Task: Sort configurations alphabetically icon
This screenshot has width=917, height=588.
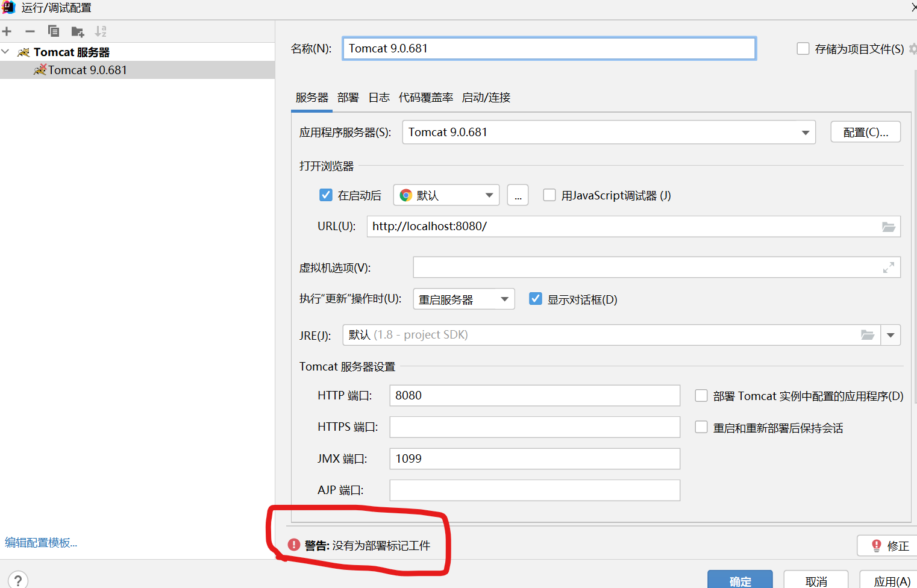Action: 101,31
